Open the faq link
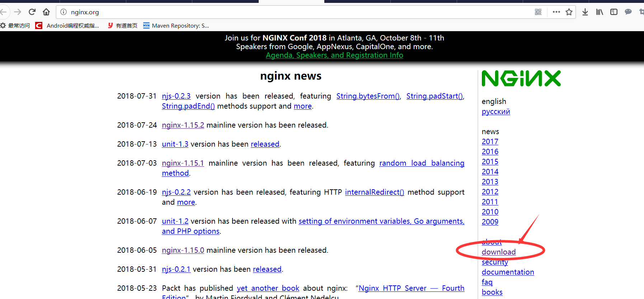The height and width of the screenshot is (299, 644). [487, 282]
